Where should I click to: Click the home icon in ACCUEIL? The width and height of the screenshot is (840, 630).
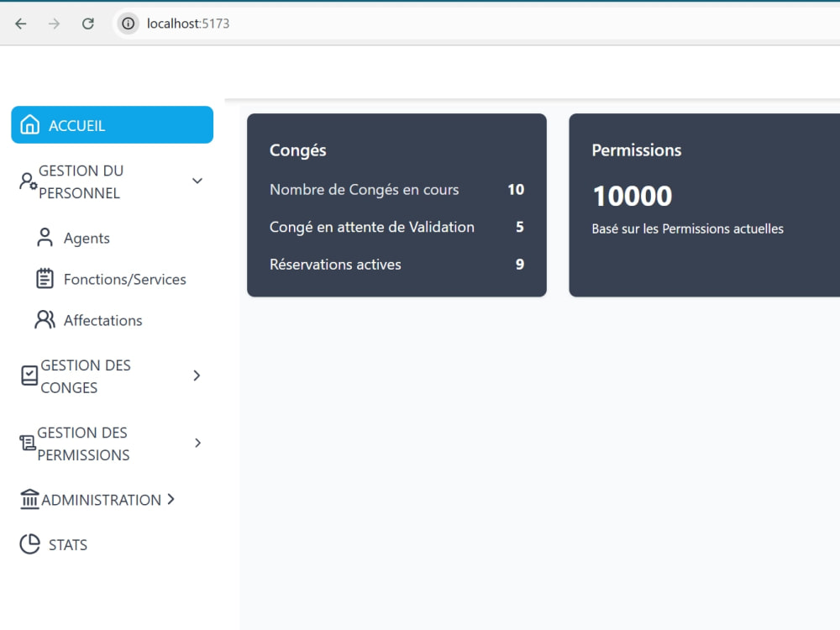tap(30, 125)
